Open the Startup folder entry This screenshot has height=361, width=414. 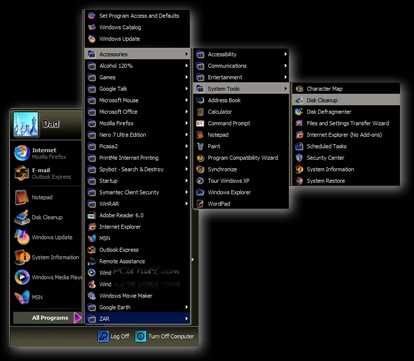138,181
